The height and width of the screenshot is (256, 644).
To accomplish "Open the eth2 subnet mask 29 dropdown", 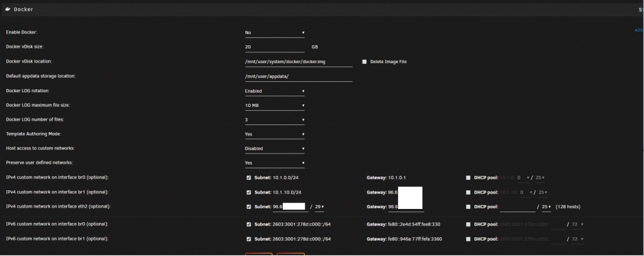I will 319,206.
